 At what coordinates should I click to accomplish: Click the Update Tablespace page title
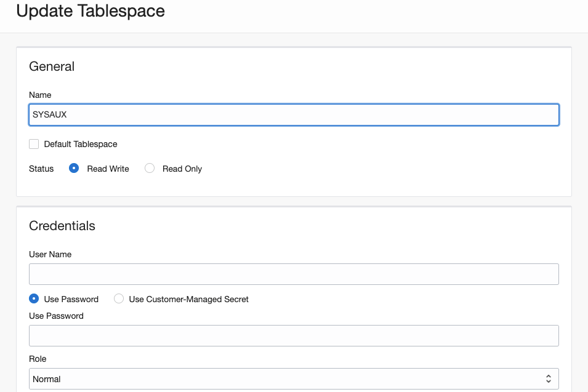point(91,11)
